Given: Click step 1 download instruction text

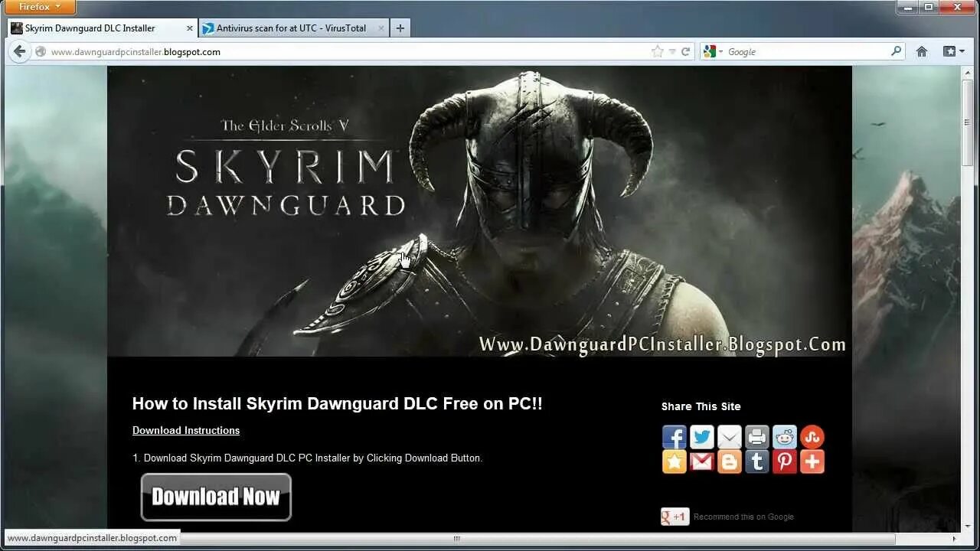Looking at the screenshot, I should (307, 458).
